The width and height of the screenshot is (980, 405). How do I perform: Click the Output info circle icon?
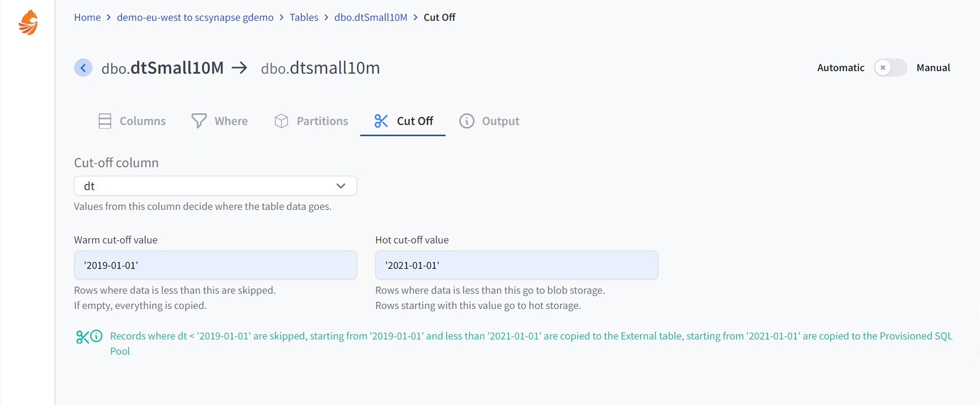tap(466, 121)
